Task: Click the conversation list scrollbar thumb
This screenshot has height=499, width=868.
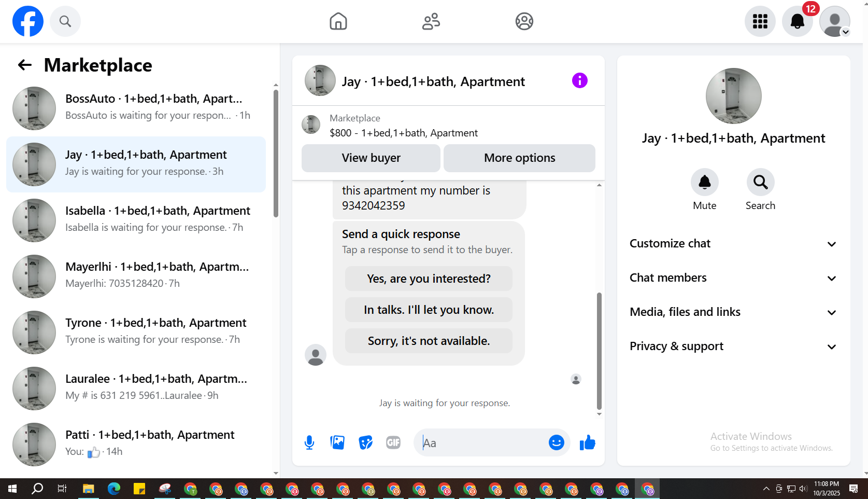Action: [276, 154]
